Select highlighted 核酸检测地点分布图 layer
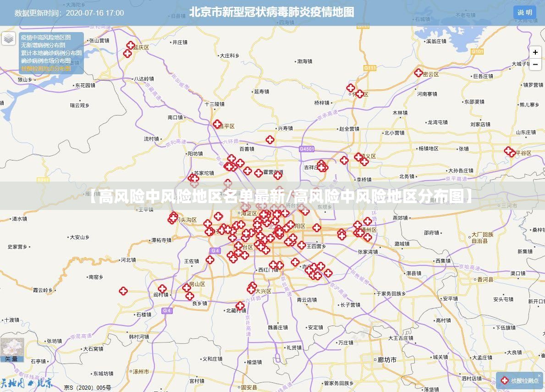Screen dimensions: 545x392 (46, 68)
